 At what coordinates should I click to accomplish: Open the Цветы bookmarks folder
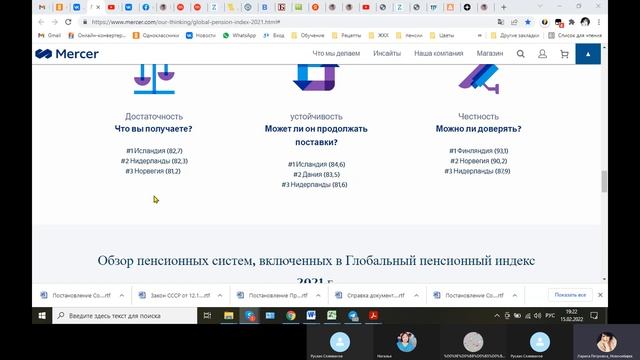(442, 36)
